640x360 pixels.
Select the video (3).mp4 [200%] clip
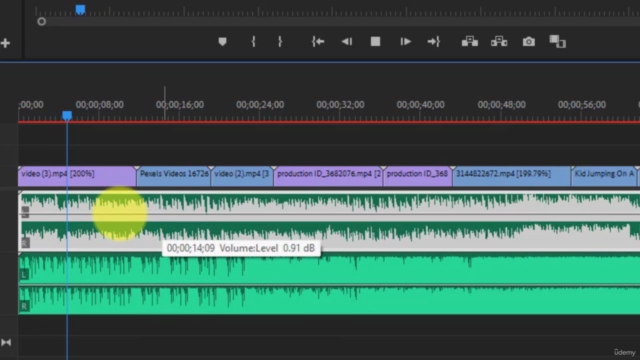pos(77,176)
